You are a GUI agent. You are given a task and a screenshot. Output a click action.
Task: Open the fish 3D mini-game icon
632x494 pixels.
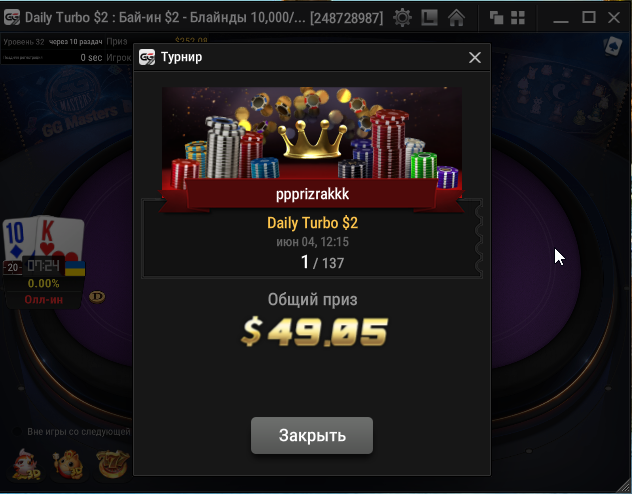(26, 464)
